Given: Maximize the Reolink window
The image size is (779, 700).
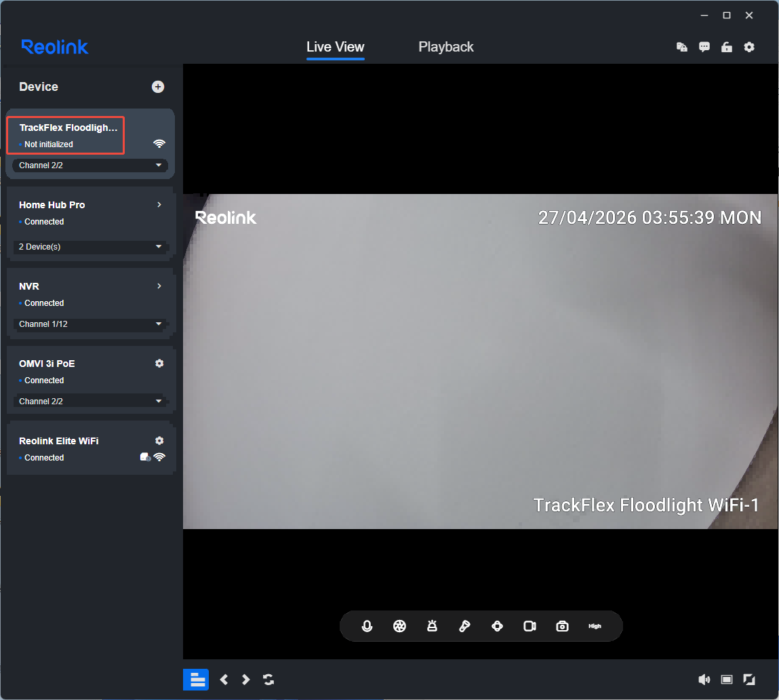Looking at the screenshot, I should tap(727, 16).
